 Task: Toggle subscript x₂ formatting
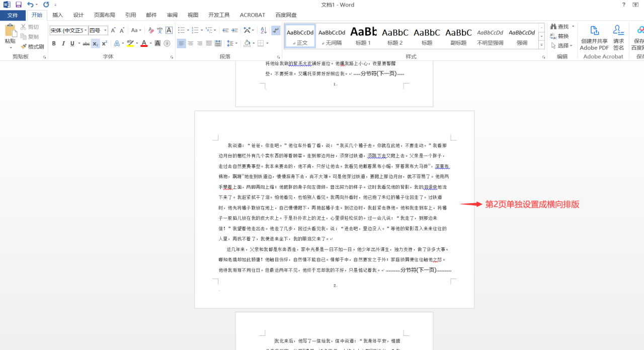coord(95,43)
